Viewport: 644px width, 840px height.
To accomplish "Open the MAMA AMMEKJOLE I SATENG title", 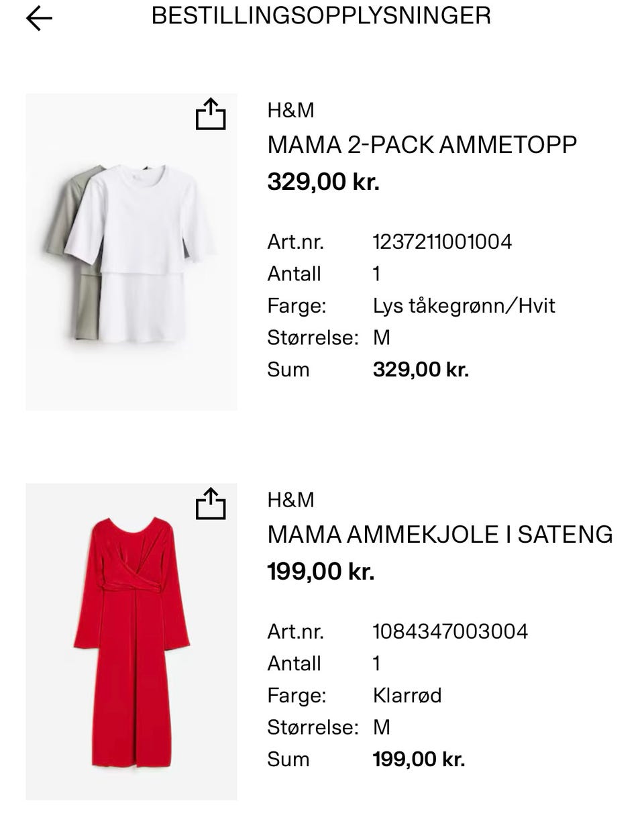I will (439, 535).
